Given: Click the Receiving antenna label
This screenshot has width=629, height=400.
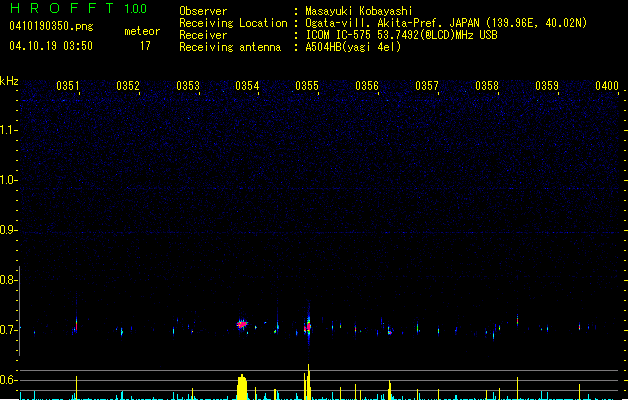Looking at the screenshot, I should [x=230, y=47].
